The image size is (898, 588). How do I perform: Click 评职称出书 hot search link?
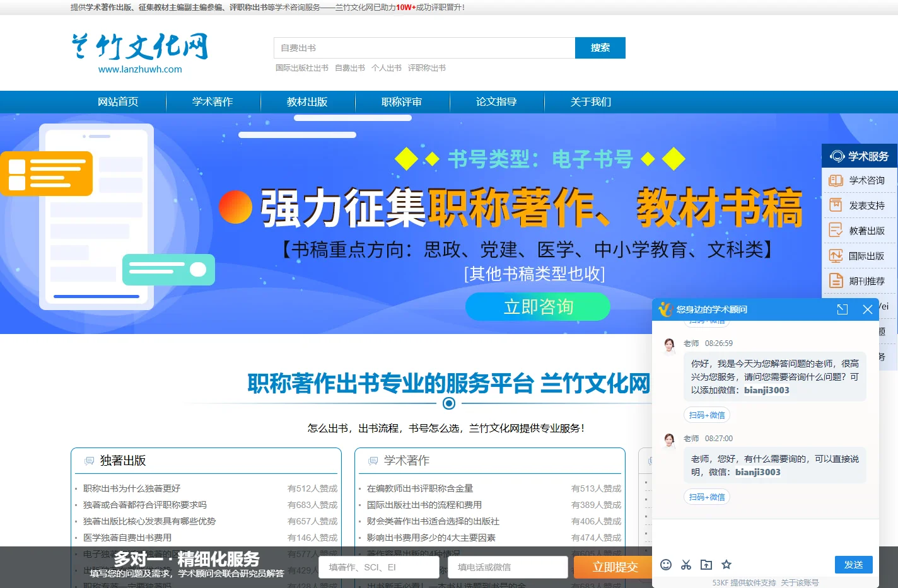coord(427,68)
